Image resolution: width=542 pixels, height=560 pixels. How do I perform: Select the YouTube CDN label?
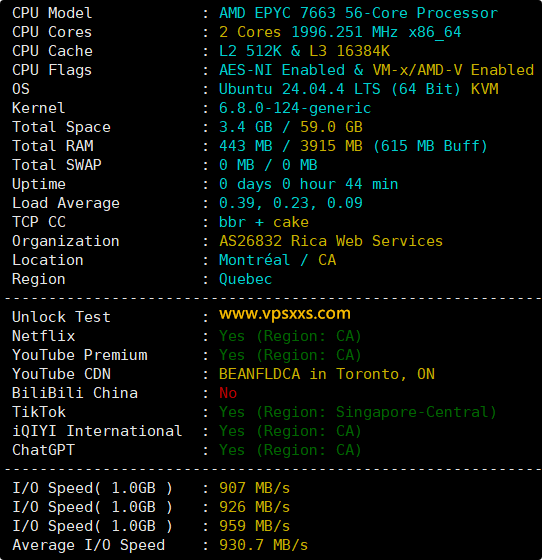coord(61,374)
